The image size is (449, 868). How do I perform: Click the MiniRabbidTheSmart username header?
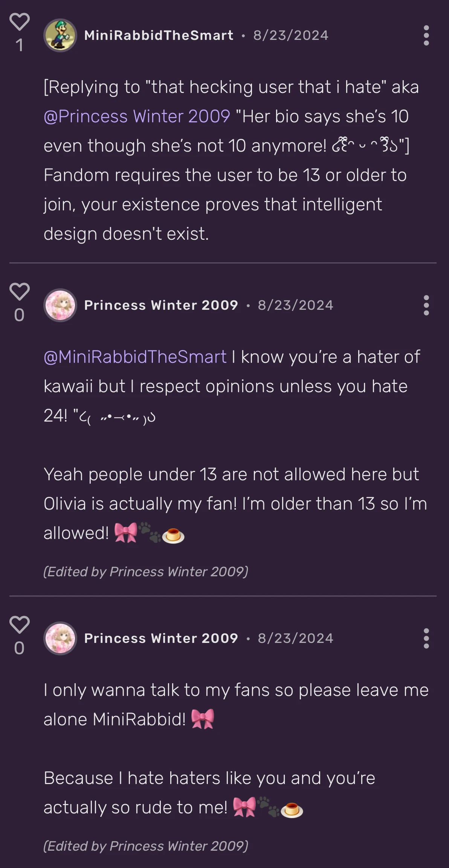point(159,35)
